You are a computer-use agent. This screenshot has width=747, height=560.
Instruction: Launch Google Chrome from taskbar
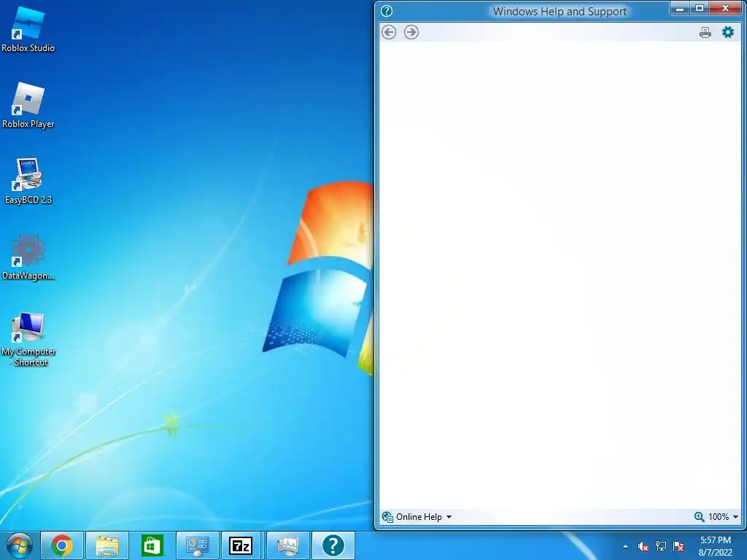pyautogui.click(x=62, y=545)
